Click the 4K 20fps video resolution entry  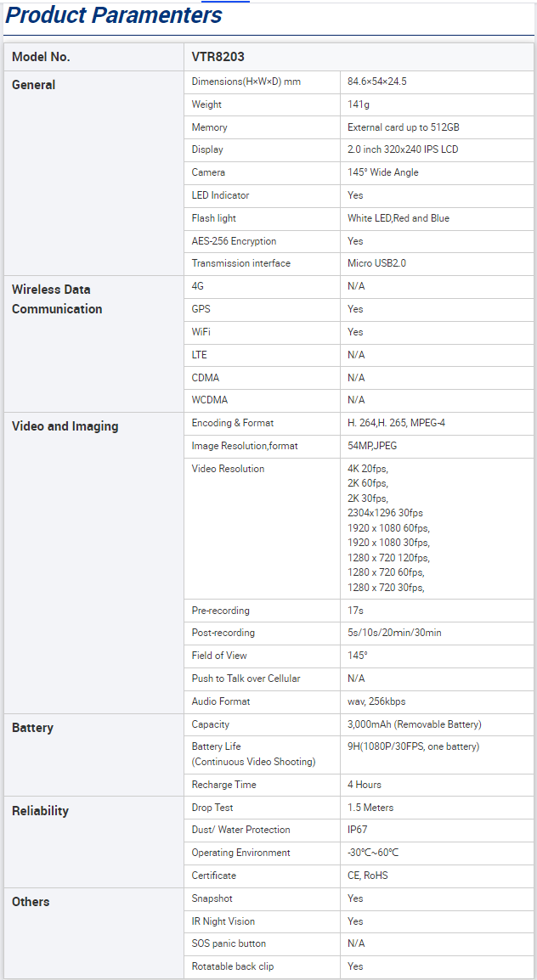click(x=368, y=469)
